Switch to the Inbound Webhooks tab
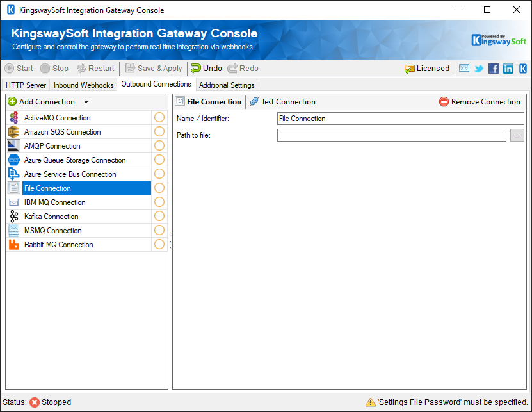The height and width of the screenshot is (412, 532). pyautogui.click(x=83, y=85)
